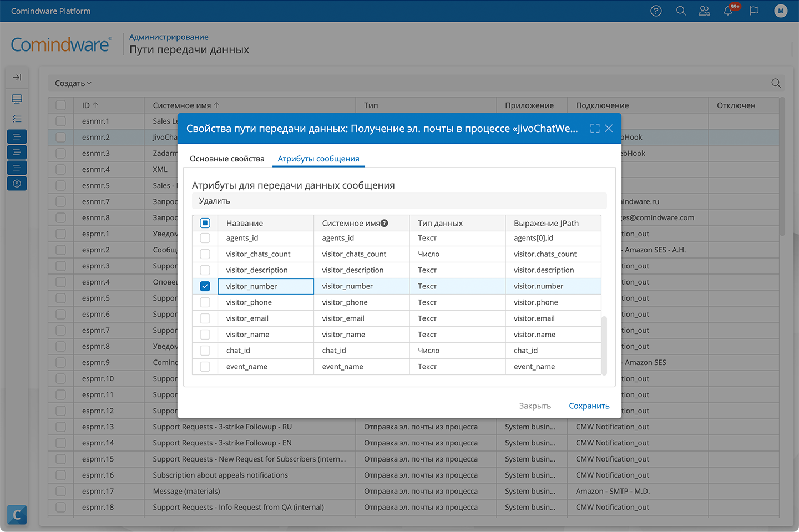The width and height of the screenshot is (799, 532).
Task: Click the Удалить button
Action: pos(215,201)
